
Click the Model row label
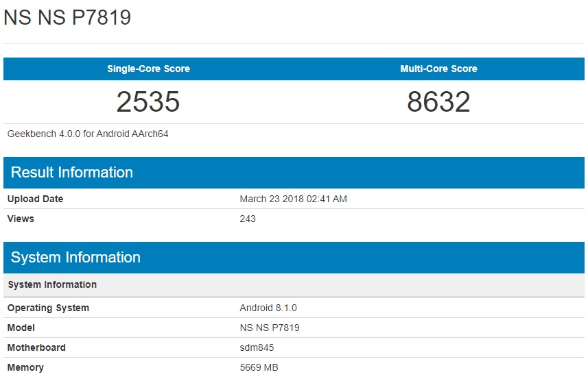(21, 328)
